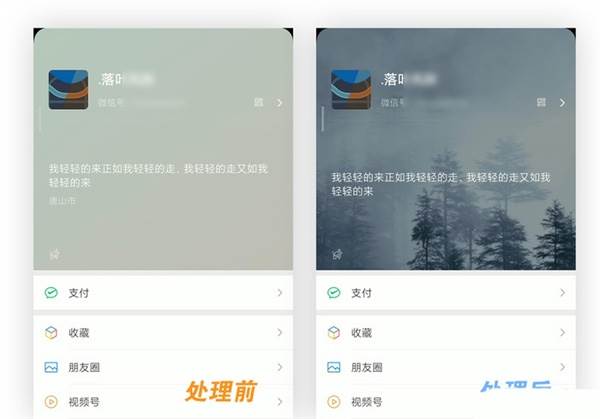Screen dimensions: 600x419
Task: Tap status icon at bottom of left cover
Action: (55, 254)
